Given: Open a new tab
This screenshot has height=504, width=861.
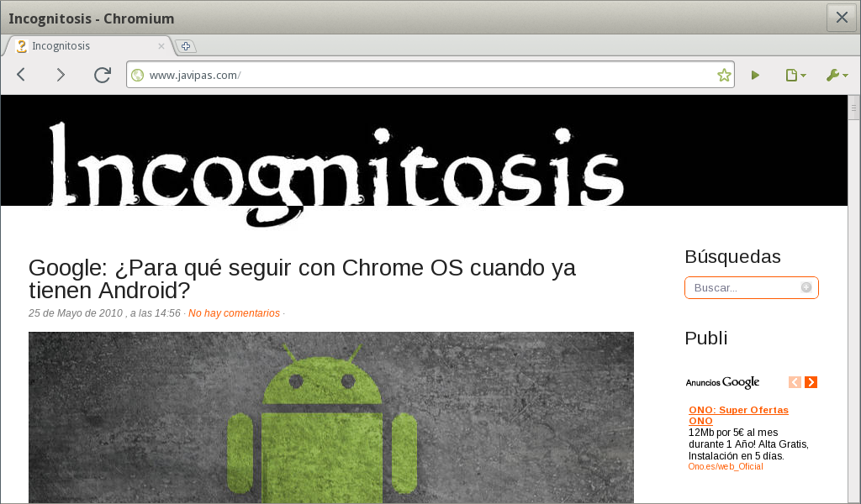Looking at the screenshot, I should click(x=186, y=46).
